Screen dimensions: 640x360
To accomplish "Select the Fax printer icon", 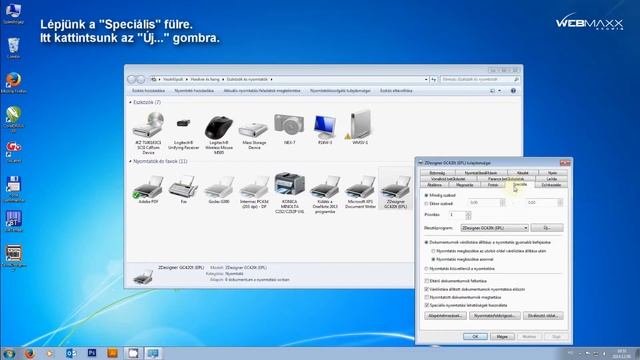I will click(183, 190).
